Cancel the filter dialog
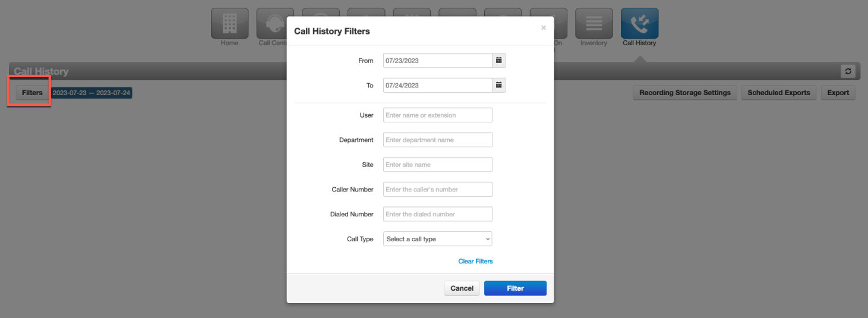 pyautogui.click(x=462, y=288)
